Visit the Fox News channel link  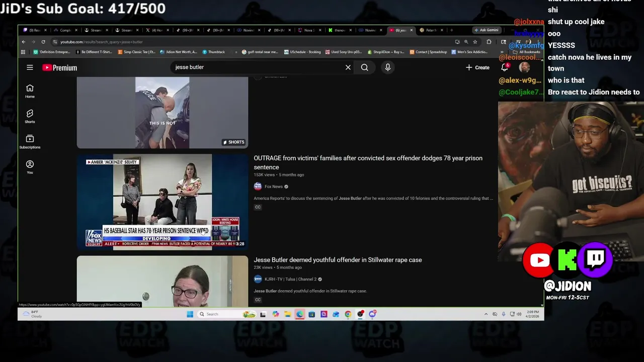(274, 187)
